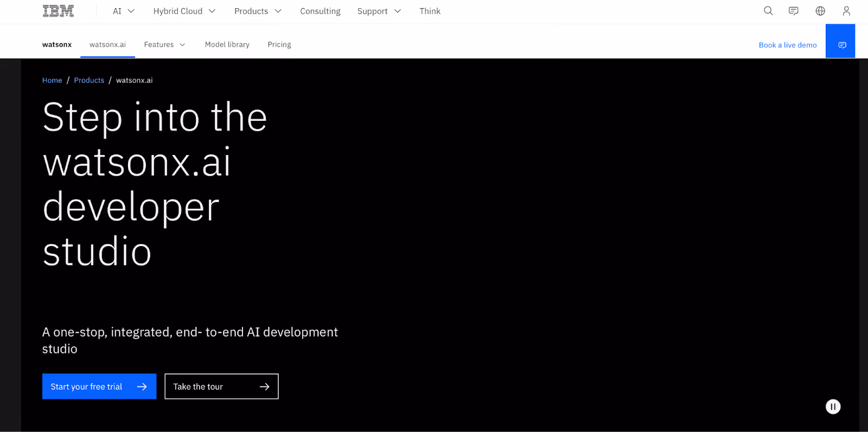Click the bold watsonx title link
This screenshot has width=868, height=432.
coord(57,44)
